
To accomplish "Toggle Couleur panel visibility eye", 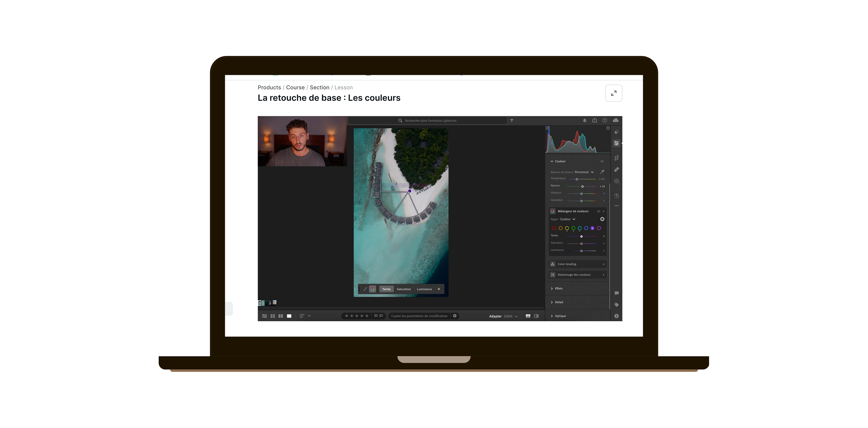I will click(x=602, y=161).
